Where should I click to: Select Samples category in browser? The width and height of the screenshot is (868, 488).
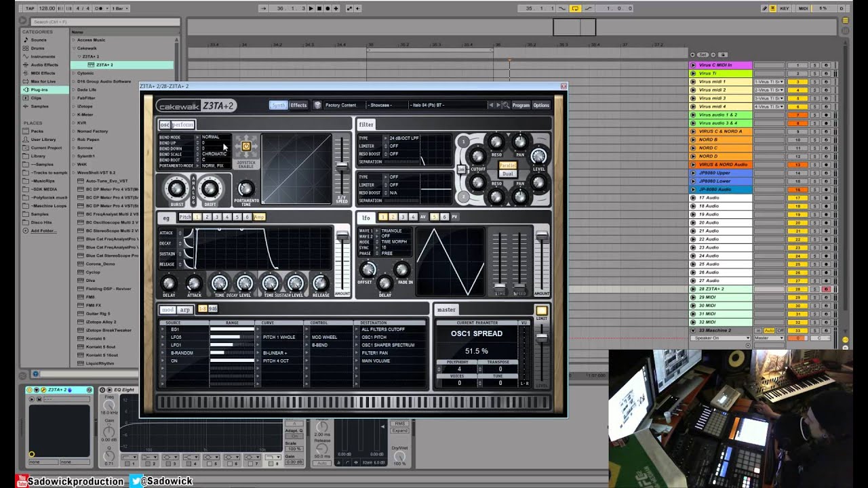tap(39, 106)
